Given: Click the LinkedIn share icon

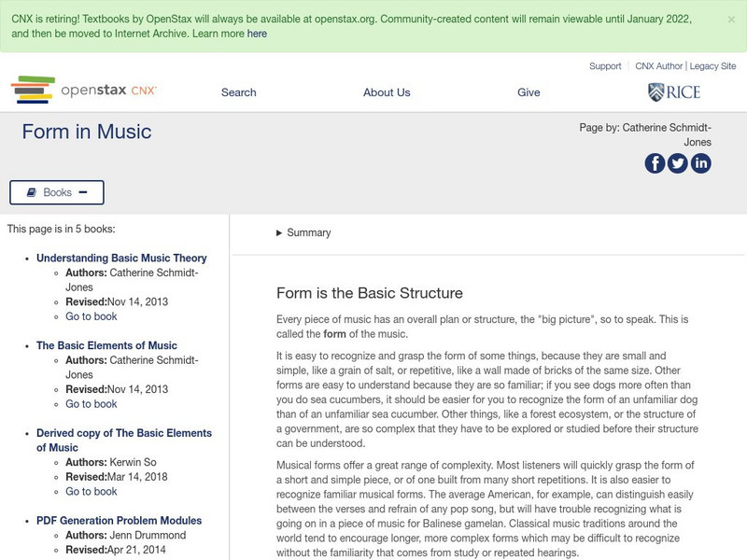Looking at the screenshot, I should pos(700,163).
